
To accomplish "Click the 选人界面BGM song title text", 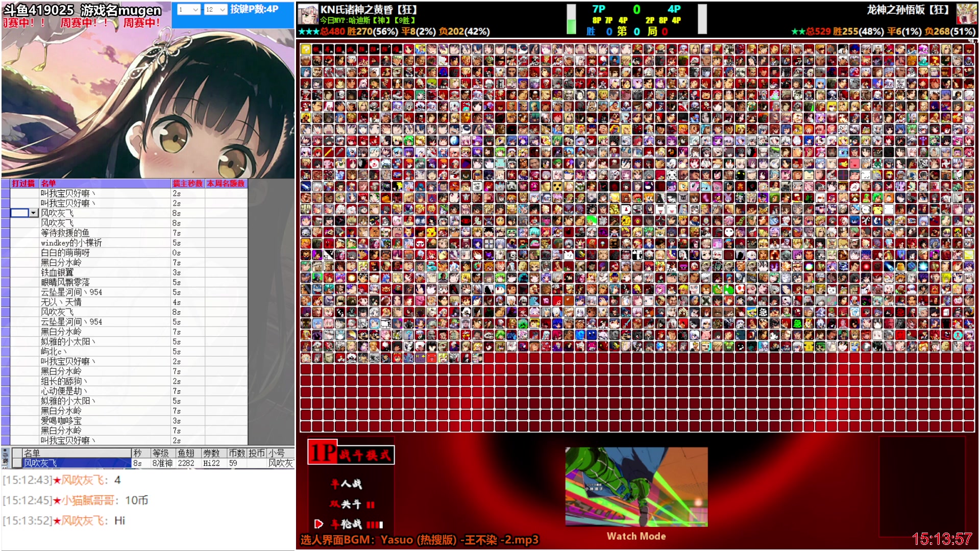I will click(x=420, y=540).
